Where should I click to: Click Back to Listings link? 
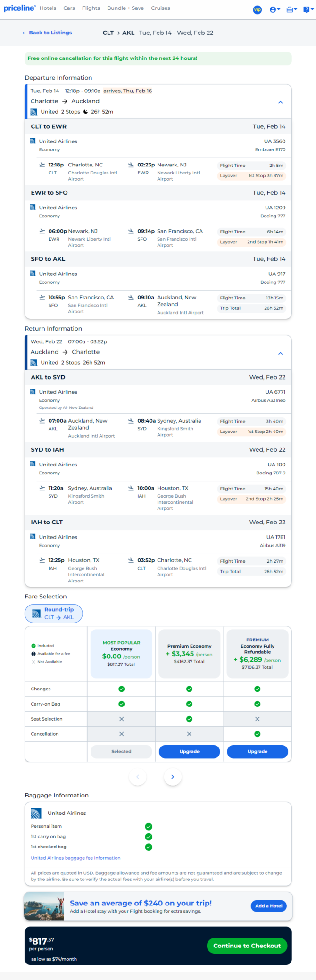coord(47,33)
